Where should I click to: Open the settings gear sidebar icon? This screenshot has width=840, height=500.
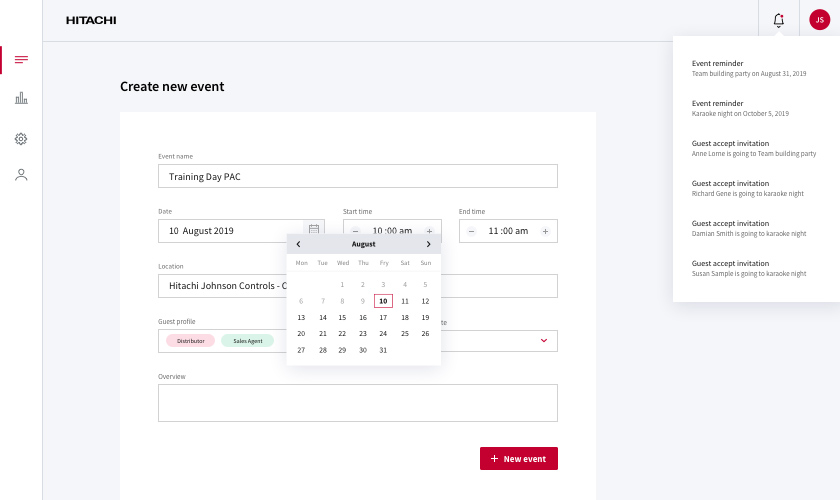point(21,139)
